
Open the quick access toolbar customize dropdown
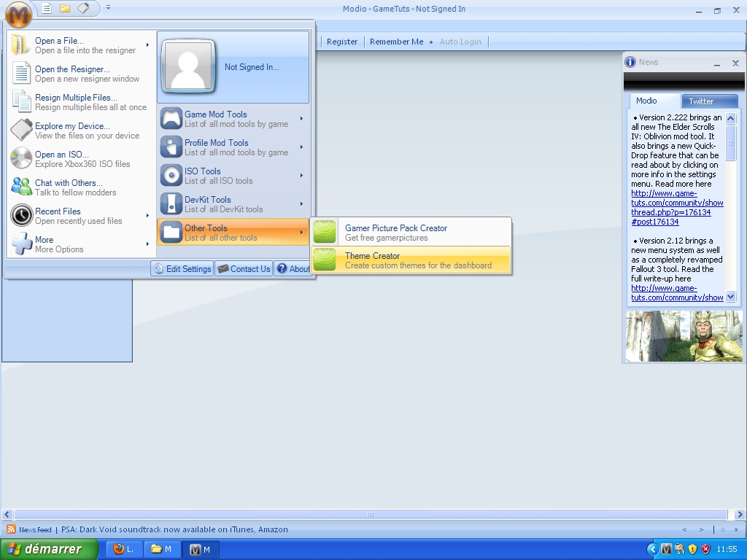coord(108,8)
